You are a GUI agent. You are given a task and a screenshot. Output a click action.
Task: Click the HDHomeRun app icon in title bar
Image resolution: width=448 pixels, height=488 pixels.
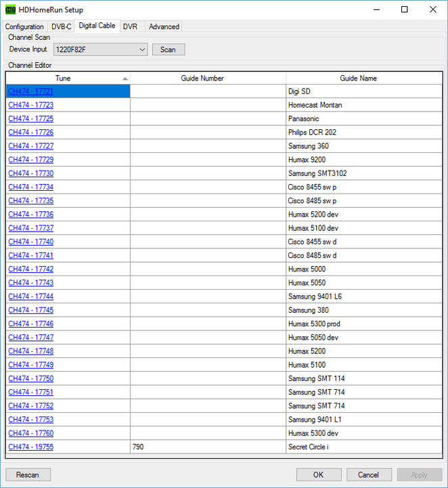(10, 9)
